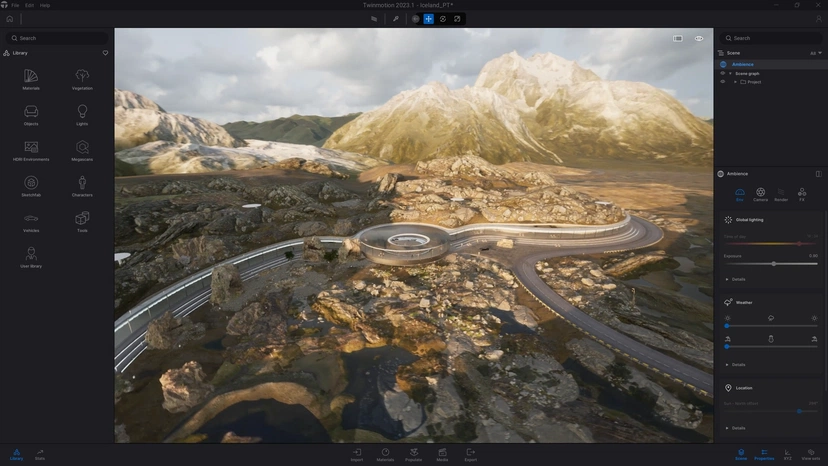The height and width of the screenshot is (466, 828).
Task: Switch to the Camera tab in Ambience
Action: [x=760, y=194]
